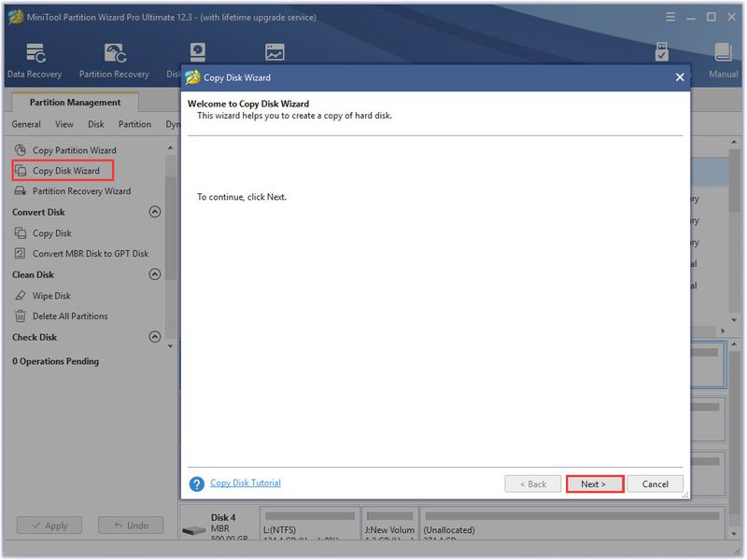Click sidebar scroll down arrow
Screen dimensions: 747x560
point(171,346)
